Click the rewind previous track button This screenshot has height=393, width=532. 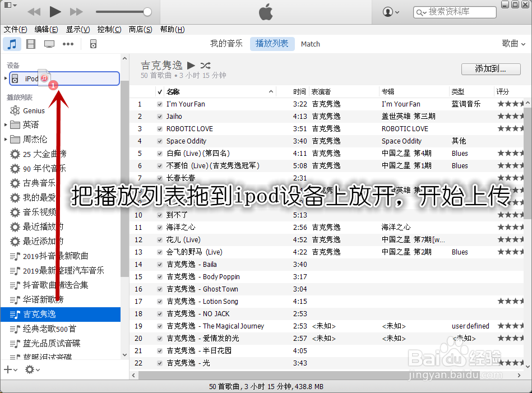(x=34, y=12)
